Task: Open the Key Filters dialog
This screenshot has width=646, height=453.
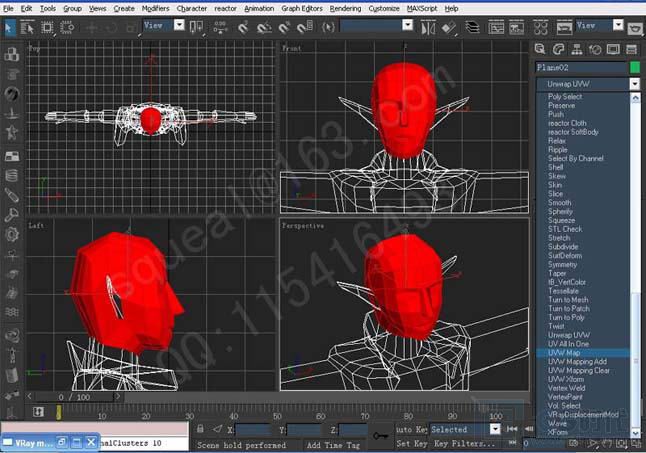Action: coord(464,444)
